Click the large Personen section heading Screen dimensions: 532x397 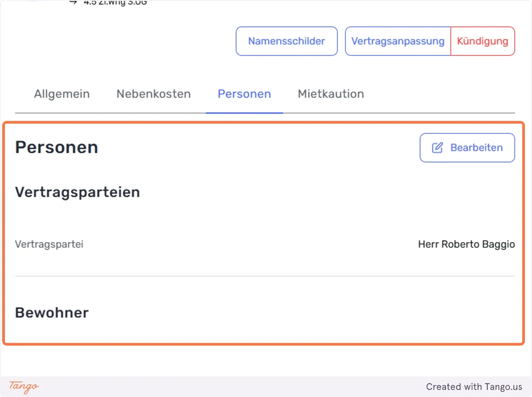(57, 147)
